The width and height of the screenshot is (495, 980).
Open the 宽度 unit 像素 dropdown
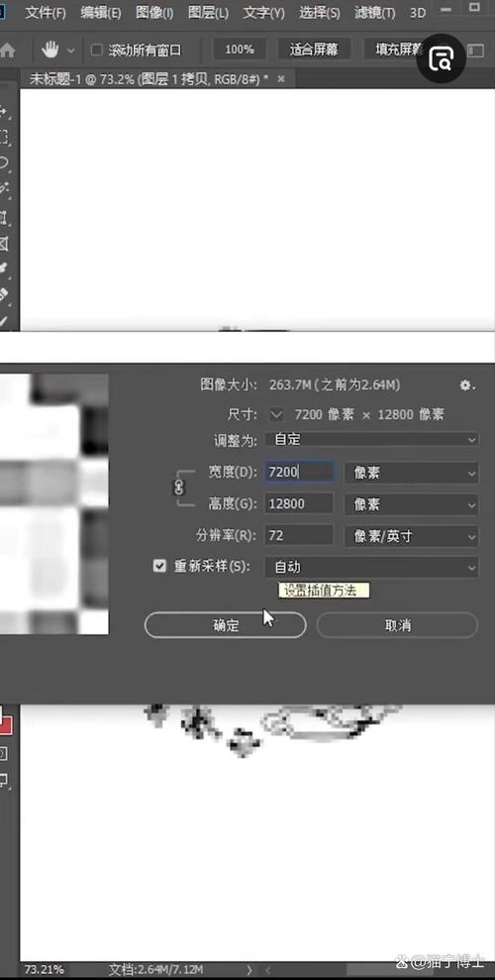click(412, 473)
